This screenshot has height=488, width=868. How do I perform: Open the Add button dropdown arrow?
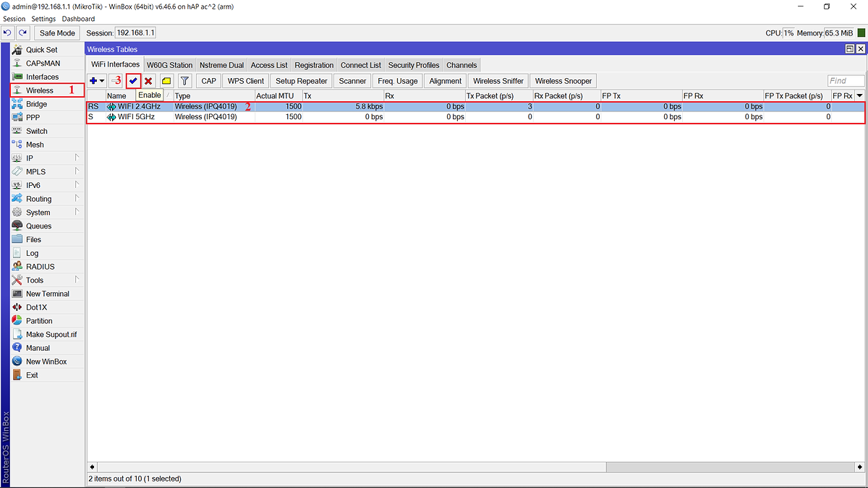(x=102, y=81)
